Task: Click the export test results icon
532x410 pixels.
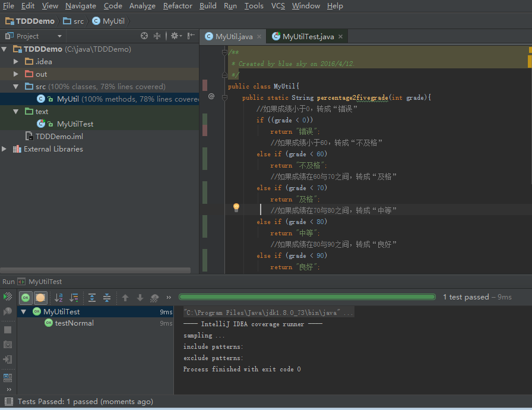Action: (x=154, y=298)
